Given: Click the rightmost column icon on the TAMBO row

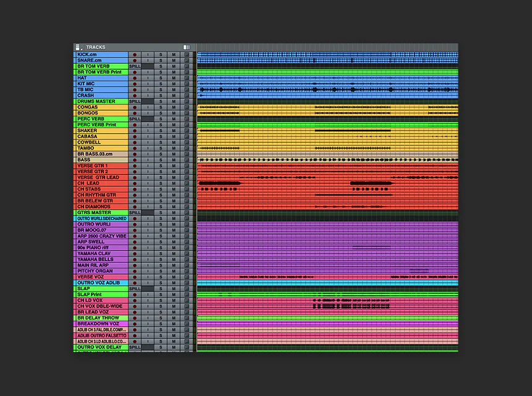Looking at the screenshot, I should [187, 148].
